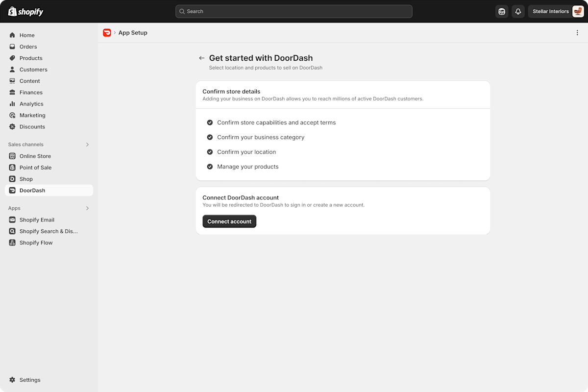
Task: Open Settings gear in sidebar
Action: coord(13,380)
